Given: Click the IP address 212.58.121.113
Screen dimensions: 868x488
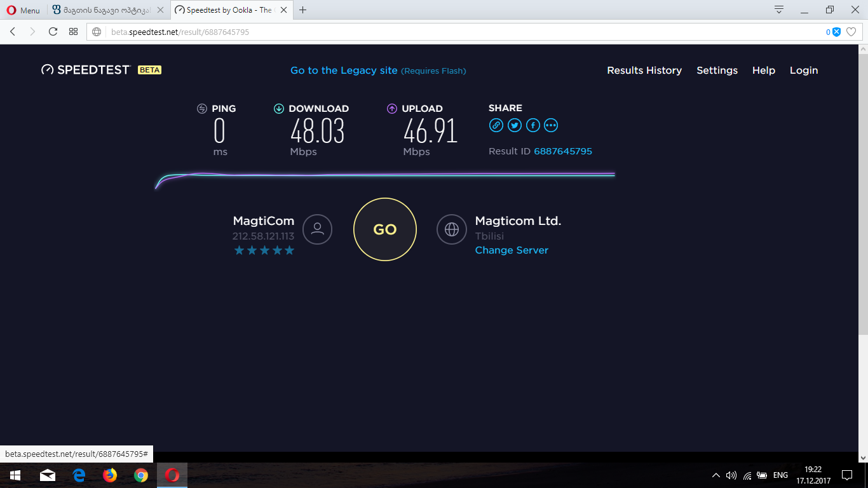Looking at the screenshot, I should [x=263, y=236].
